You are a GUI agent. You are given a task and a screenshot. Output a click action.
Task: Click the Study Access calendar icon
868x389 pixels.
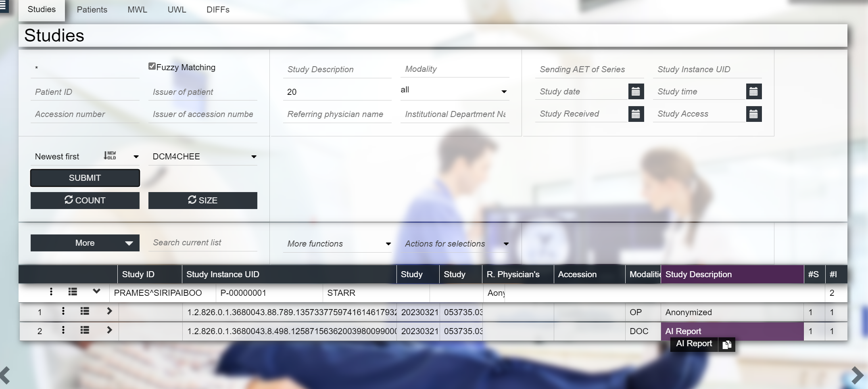(x=753, y=114)
